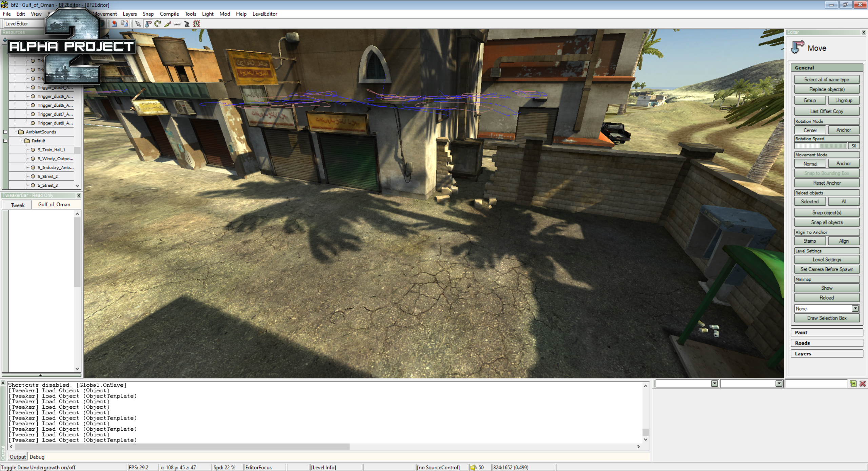Select the Paint brush tool
This screenshot has width=868, height=471.
167,24
